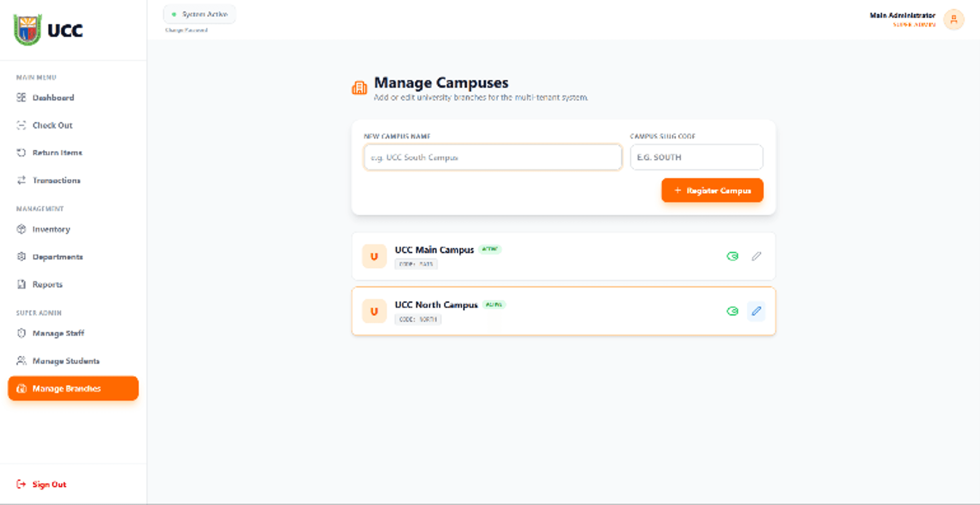Click the UCC Main Campus avatar tile
The width and height of the screenshot is (980, 505).
374,256
